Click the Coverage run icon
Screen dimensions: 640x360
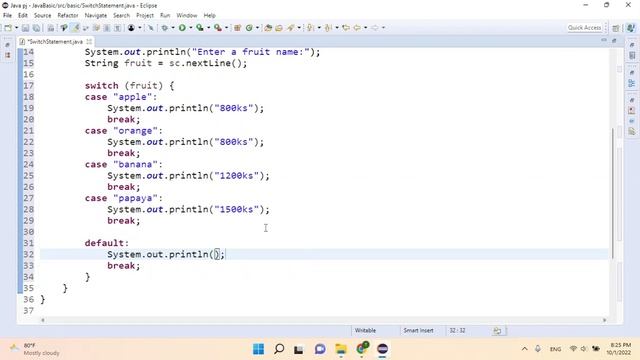pyautogui.click(x=200, y=28)
